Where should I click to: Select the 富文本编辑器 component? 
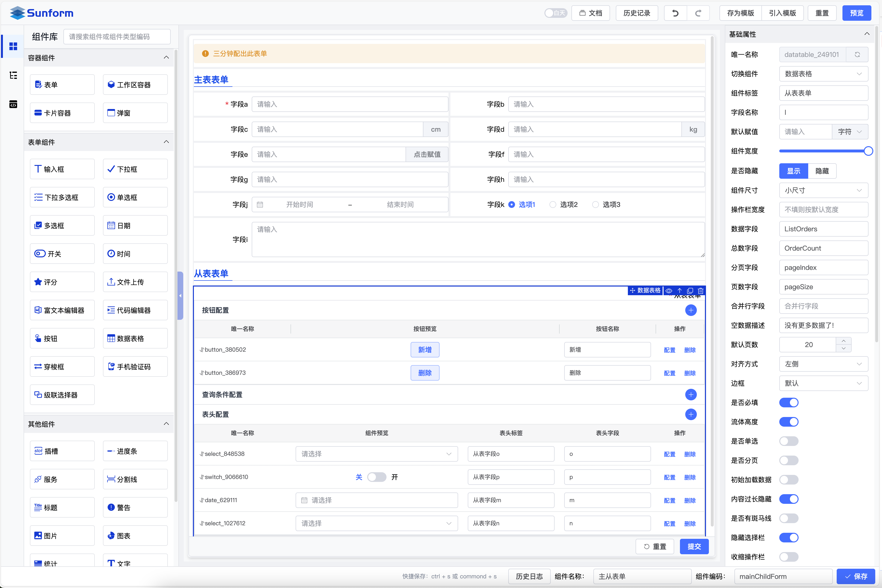click(62, 310)
